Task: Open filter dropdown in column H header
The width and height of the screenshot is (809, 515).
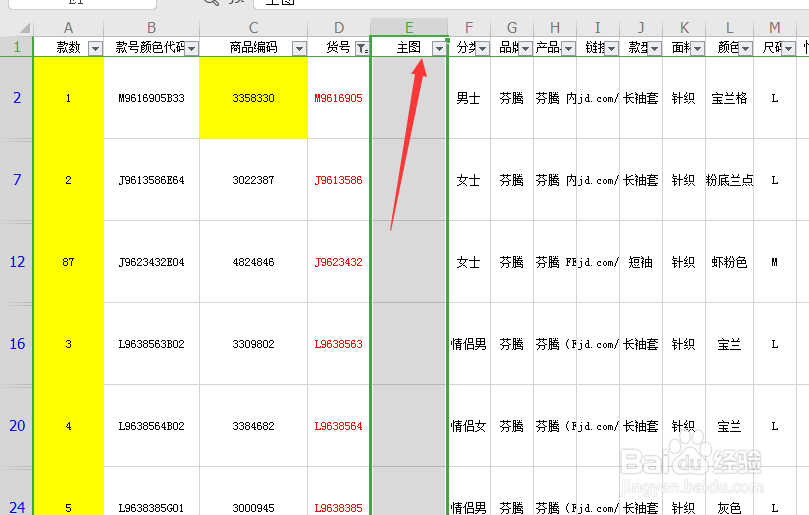Action: click(x=569, y=49)
